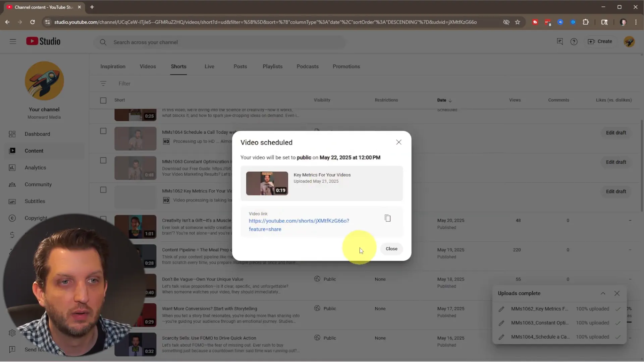The height and width of the screenshot is (362, 644).
Task: Edit the MMs1062_Key Metrics upload pencil
Action: 501,309
